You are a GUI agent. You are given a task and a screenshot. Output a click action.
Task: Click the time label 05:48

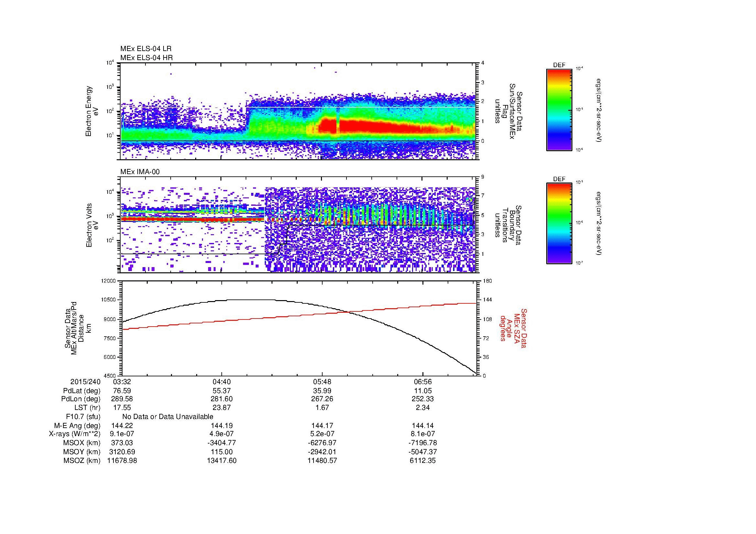coord(322,382)
